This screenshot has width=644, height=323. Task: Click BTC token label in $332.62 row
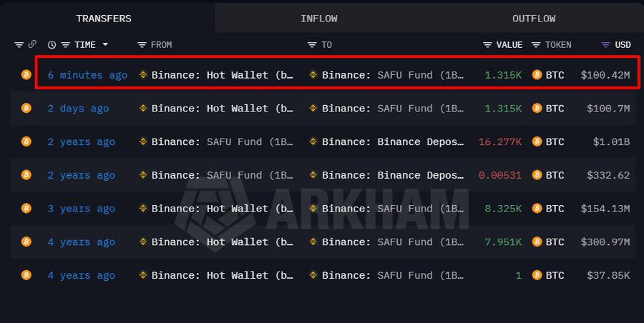(x=555, y=175)
